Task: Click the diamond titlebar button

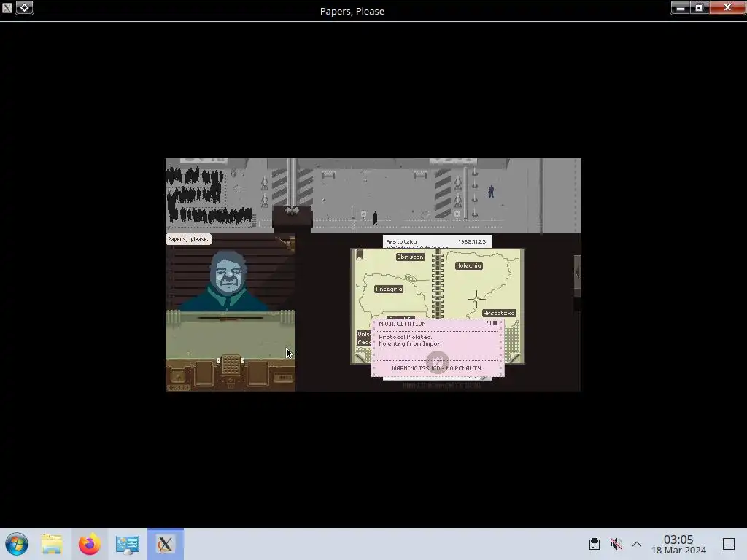Action: tap(24, 7)
